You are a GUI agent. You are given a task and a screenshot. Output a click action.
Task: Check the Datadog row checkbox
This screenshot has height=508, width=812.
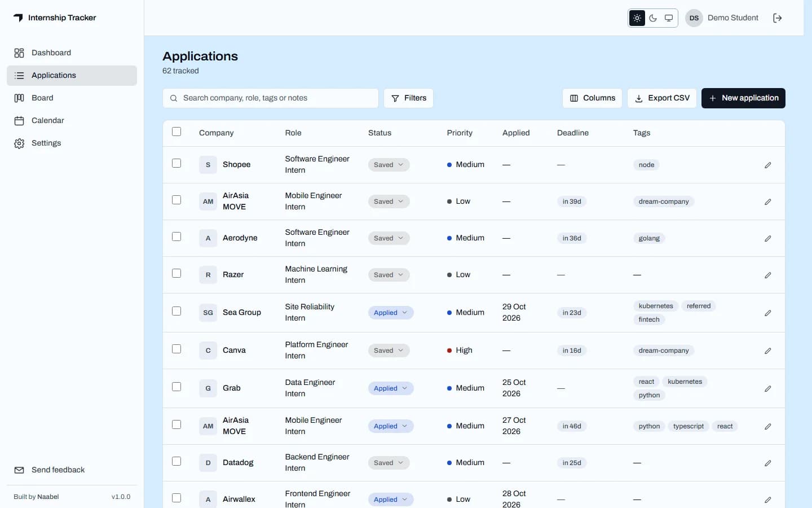(x=176, y=461)
